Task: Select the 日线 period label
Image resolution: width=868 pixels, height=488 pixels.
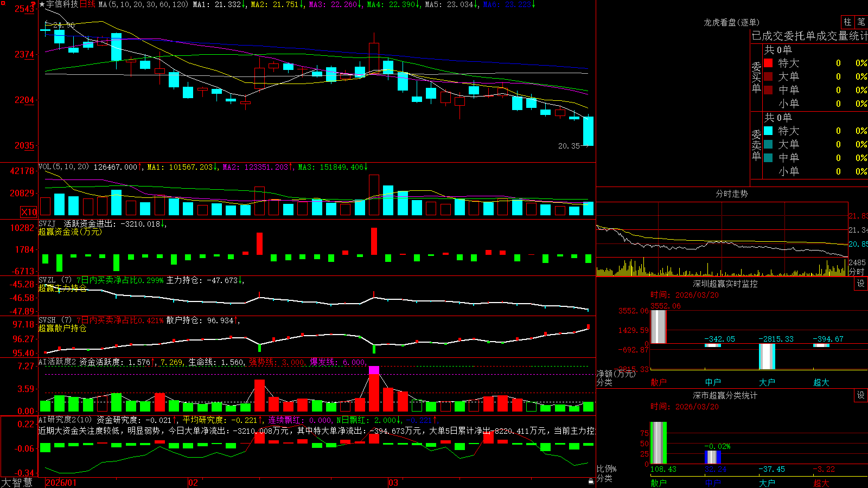Action: tap(87, 4)
